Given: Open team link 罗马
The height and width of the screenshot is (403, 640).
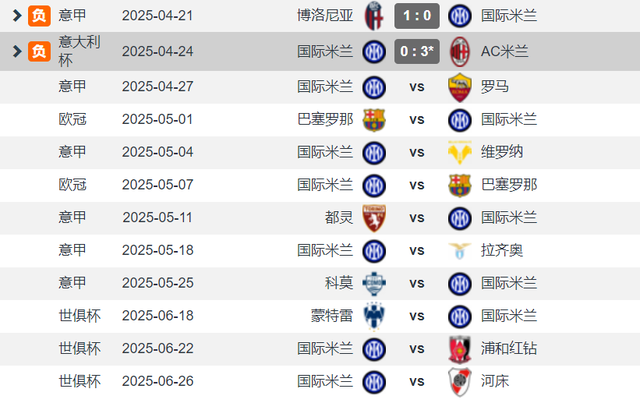Looking at the screenshot, I should [495, 87].
